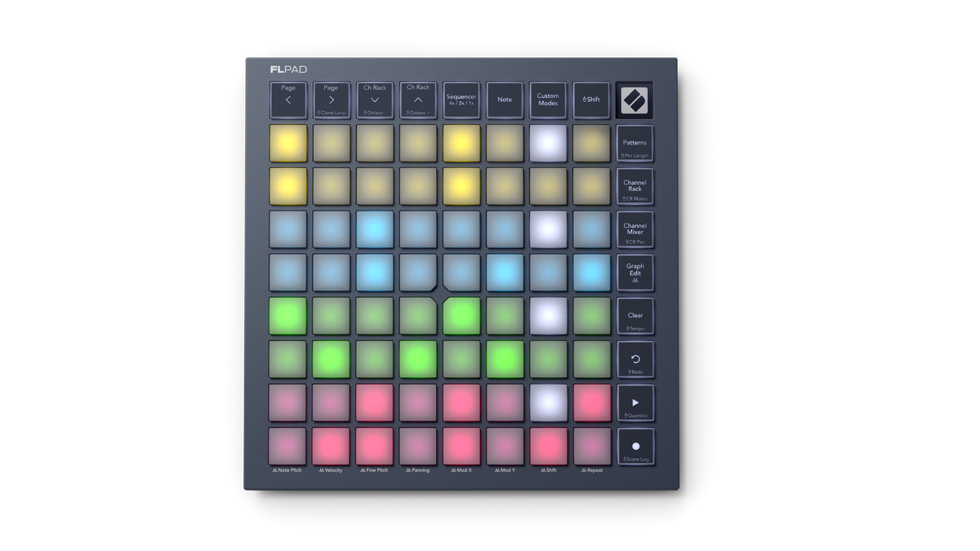Screen dimensions: 980x551
Task: Tap the Page right Clone Loop button
Action: (x=332, y=100)
